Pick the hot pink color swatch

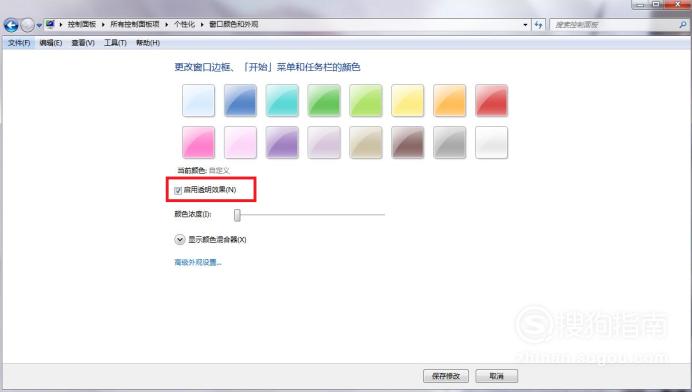click(x=199, y=143)
